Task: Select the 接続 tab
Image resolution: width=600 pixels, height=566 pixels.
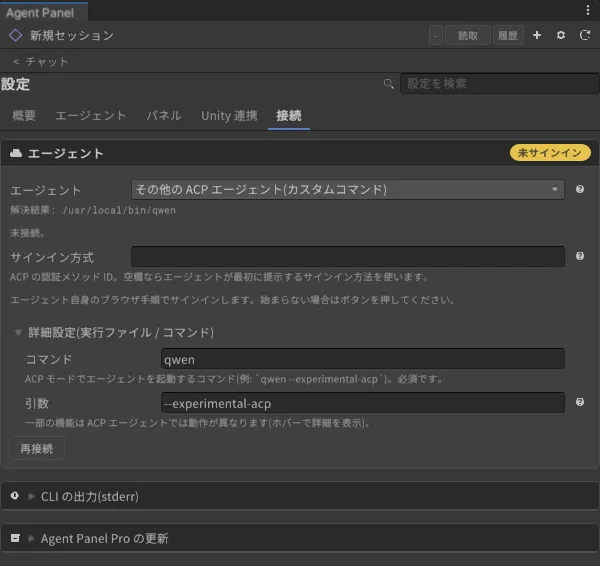Action: [x=289, y=116]
